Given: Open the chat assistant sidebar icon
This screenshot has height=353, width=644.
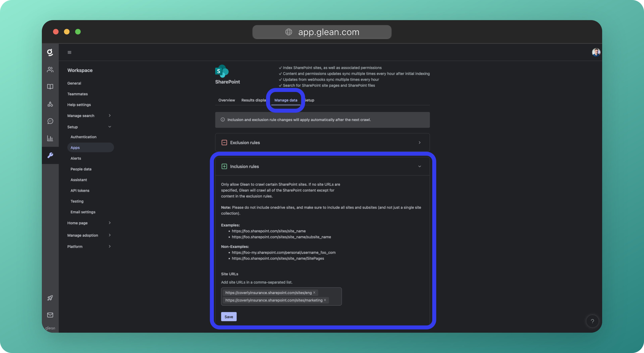Looking at the screenshot, I should point(50,121).
